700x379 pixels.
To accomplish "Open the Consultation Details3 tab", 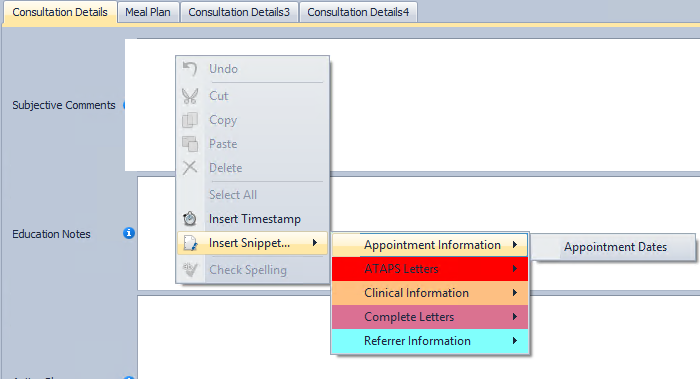I will click(239, 12).
